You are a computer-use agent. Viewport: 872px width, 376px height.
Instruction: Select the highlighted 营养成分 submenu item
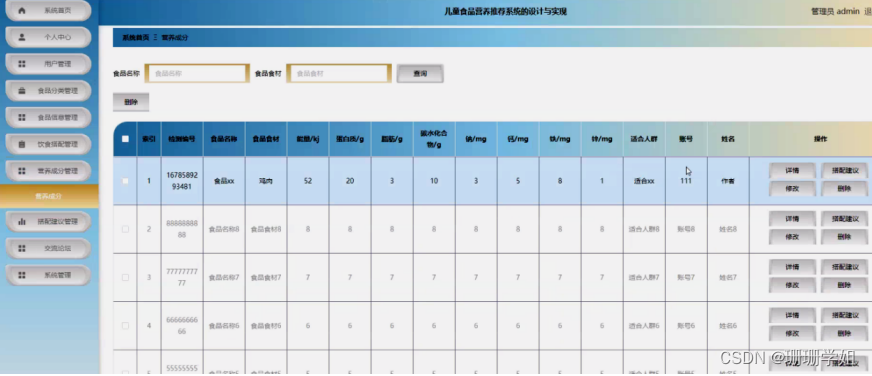(49, 196)
